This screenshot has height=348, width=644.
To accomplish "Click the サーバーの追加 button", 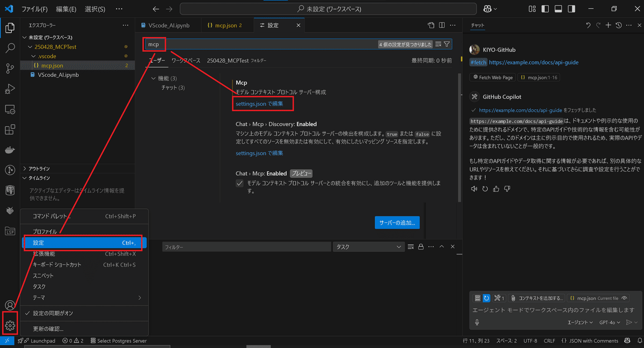I will click(x=397, y=222).
